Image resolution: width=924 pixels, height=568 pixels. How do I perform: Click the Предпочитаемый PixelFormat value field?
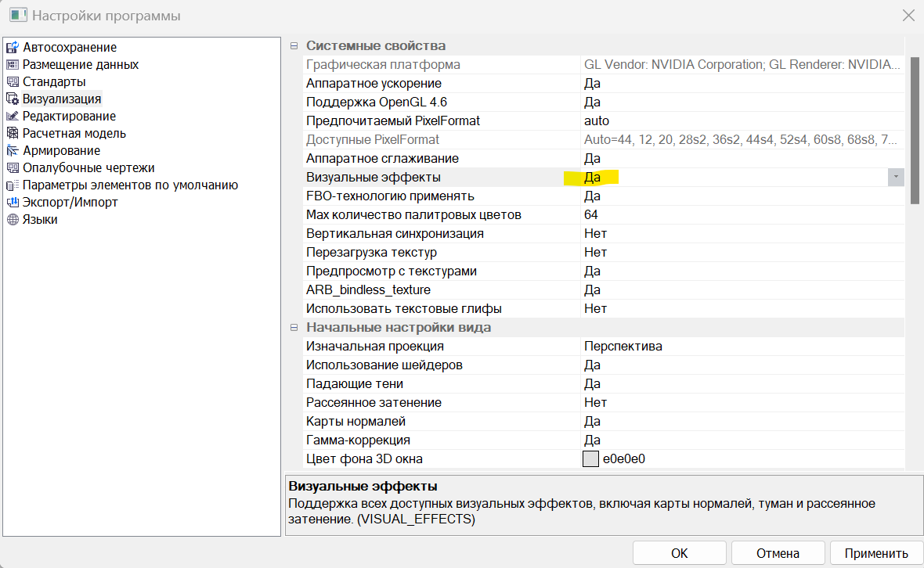[736, 121]
